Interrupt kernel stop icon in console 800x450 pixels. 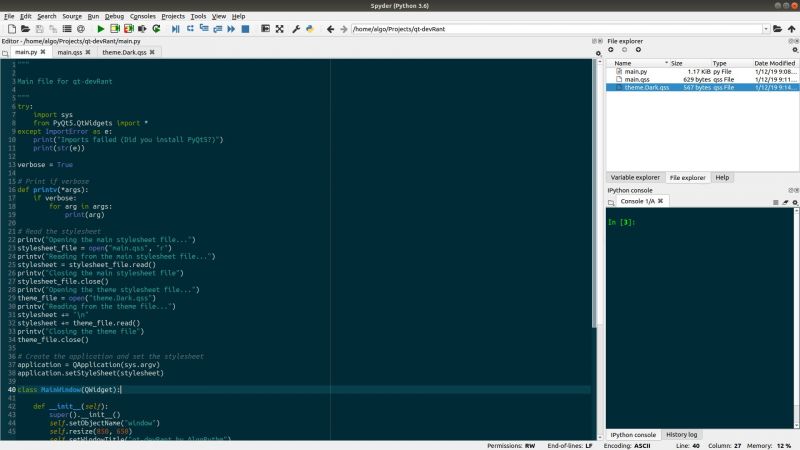point(776,203)
